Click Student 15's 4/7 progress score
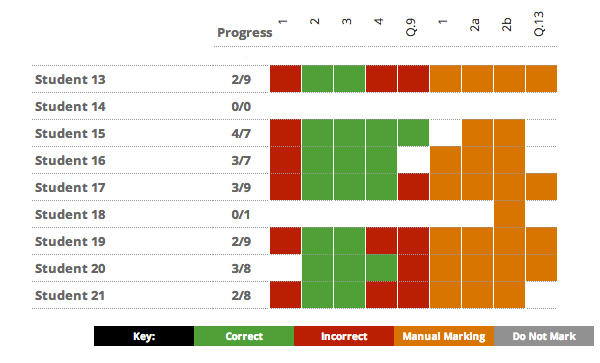 241,133
